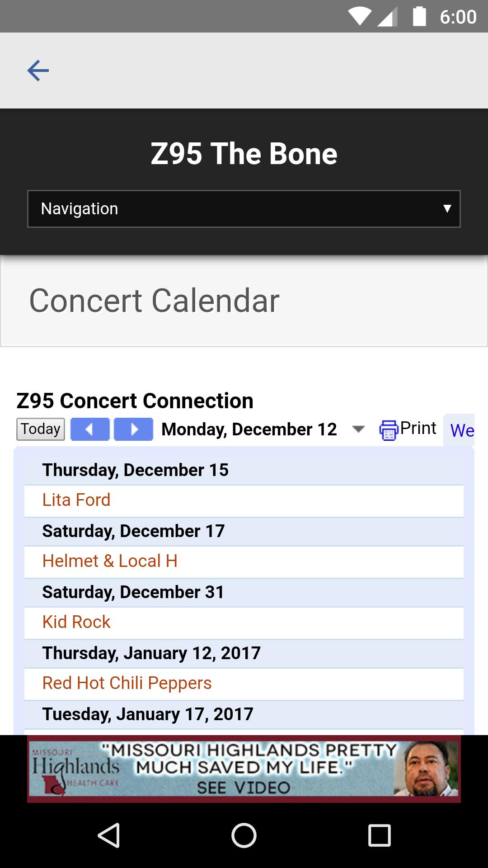The image size is (488, 868).
Task: Go to next calendar period arrow
Action: (x=133, y=429)
